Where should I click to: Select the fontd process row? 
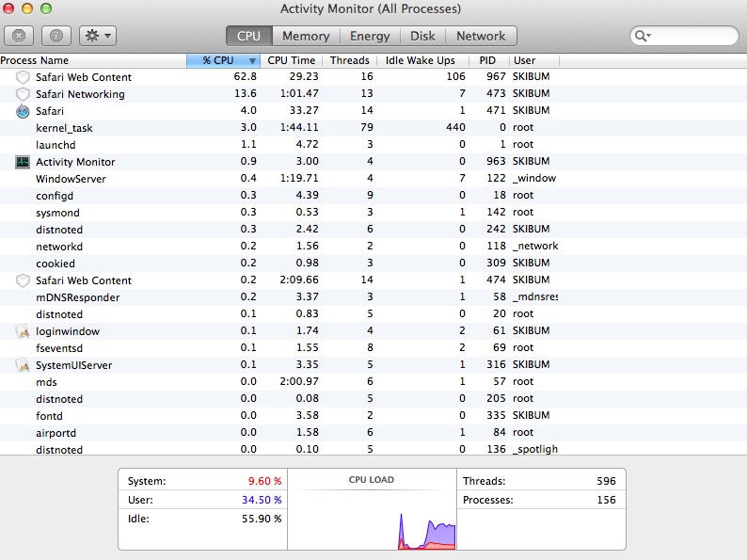[373, 416]
